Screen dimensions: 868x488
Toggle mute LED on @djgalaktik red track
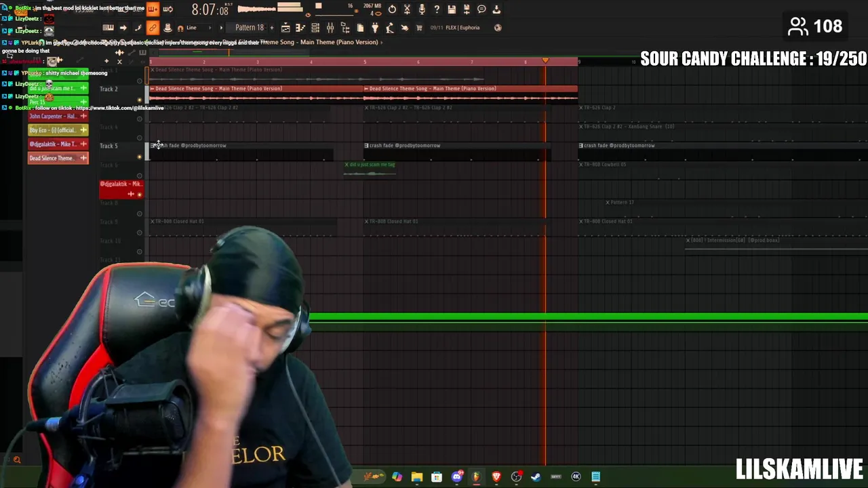pyautogui.click(x=140, y=195)
